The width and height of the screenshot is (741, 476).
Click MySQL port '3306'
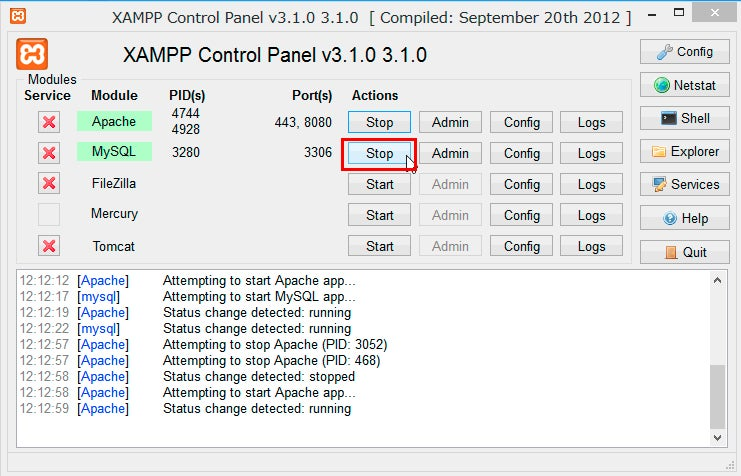pyautogui.click(x=318, y=152)
